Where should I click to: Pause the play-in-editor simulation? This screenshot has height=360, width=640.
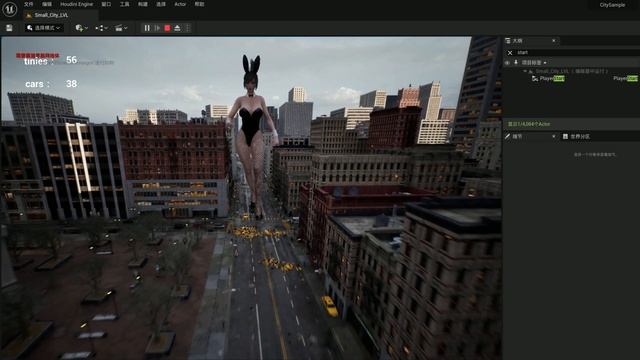pos(147,28)
